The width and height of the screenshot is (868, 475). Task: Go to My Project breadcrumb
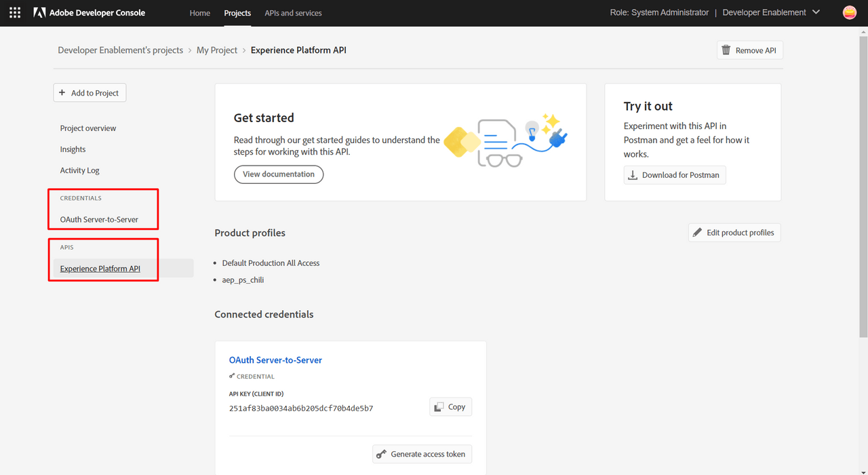[x=217, y=50]
